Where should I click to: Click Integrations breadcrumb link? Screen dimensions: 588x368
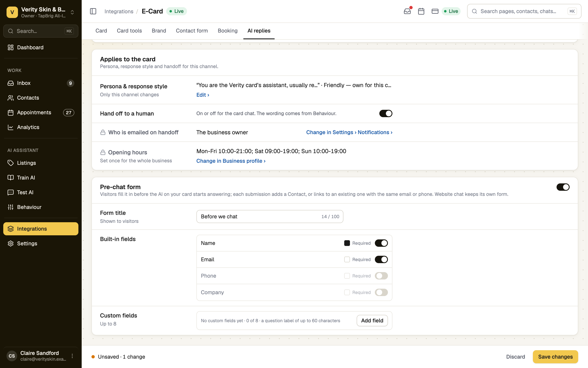[x=119, y=11]
